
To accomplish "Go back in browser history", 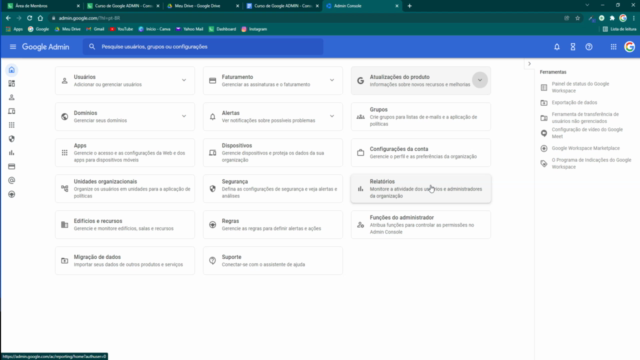I will [8, 18].
